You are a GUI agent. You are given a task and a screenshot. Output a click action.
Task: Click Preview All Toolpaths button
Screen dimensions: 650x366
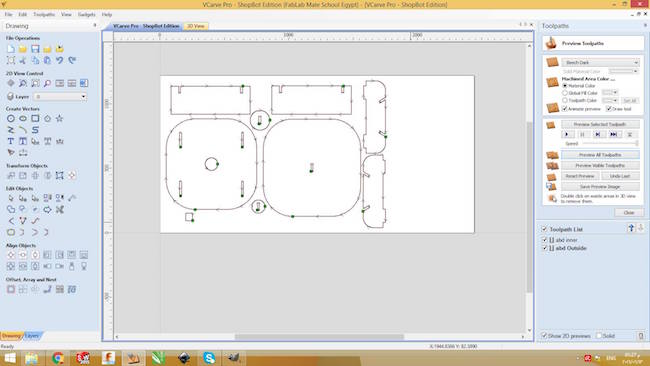point(600,155)
